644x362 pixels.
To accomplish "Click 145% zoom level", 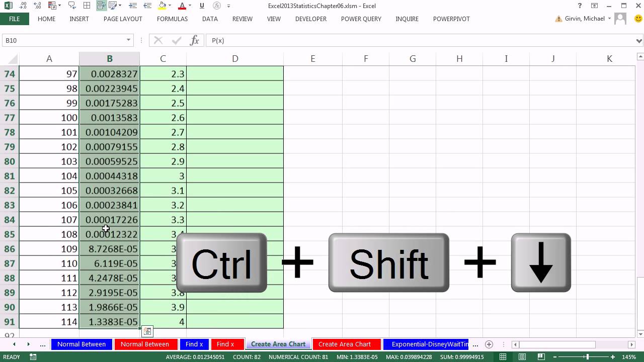I will pyautogui.click(x=629, y=357).
